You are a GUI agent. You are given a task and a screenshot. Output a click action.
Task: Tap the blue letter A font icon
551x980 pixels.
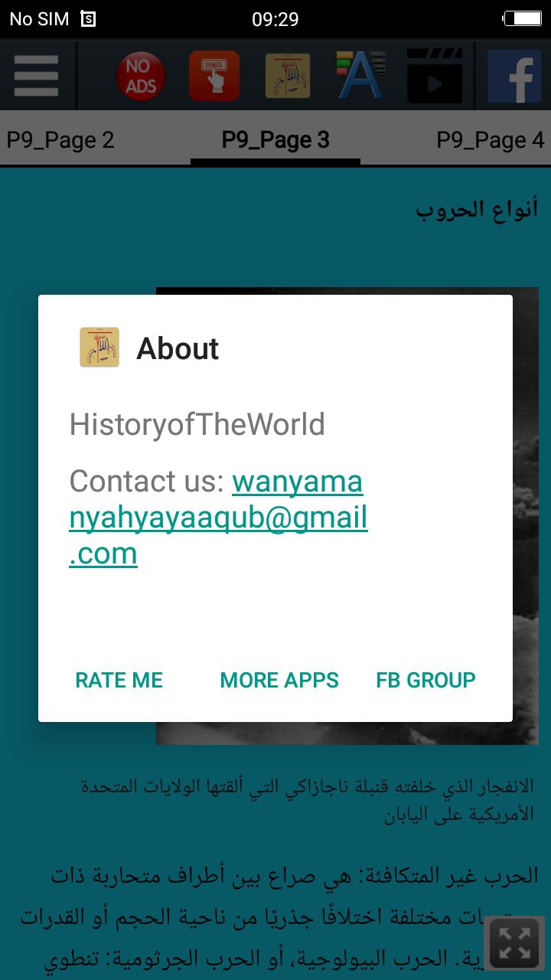click(360, 75)
